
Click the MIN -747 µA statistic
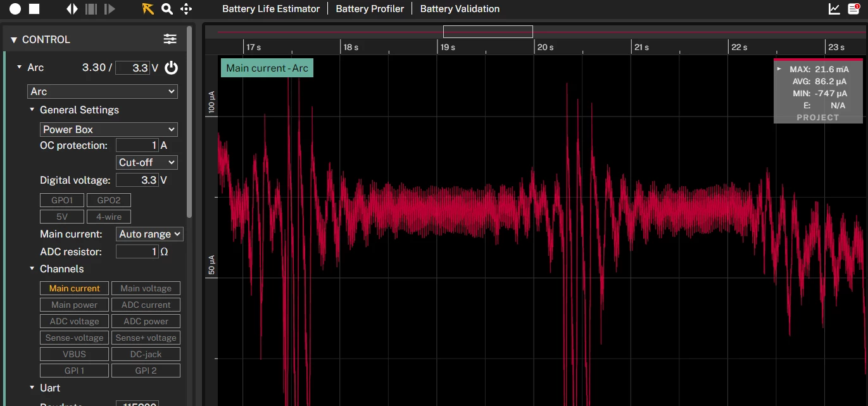(x=819, y=93)
